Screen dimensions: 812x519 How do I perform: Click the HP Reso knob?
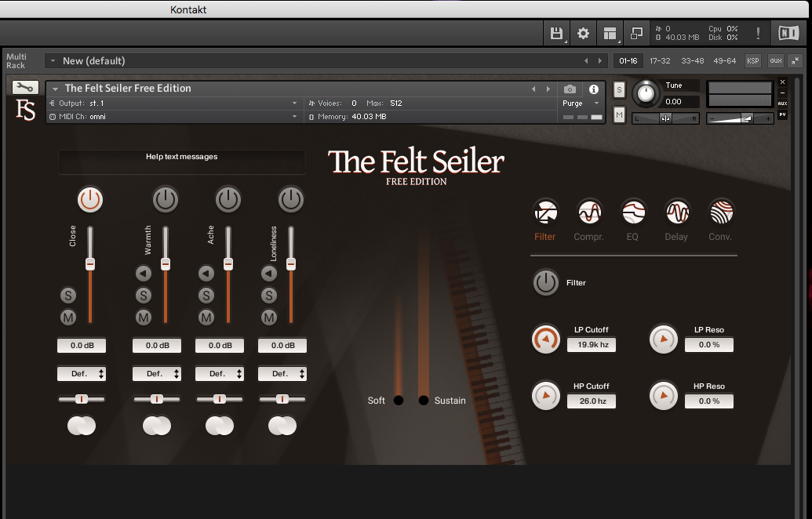click(x=664, y=396)
